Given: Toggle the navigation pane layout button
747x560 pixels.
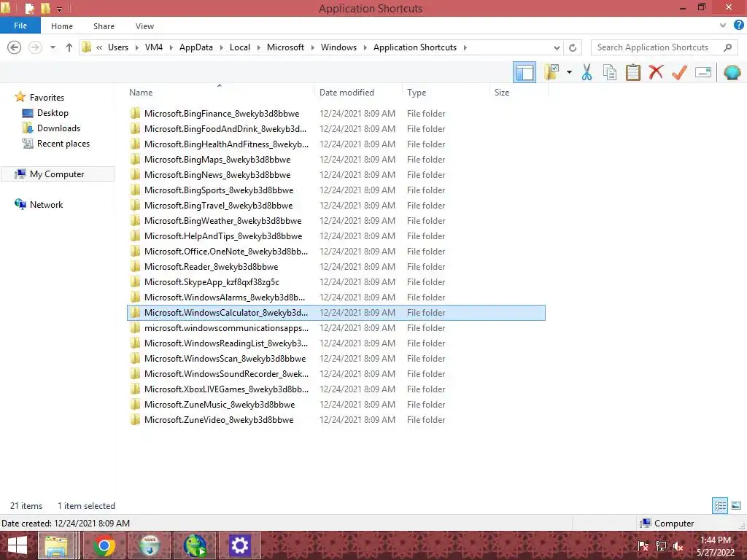Looking at the screenshot, I should point(525,72).
